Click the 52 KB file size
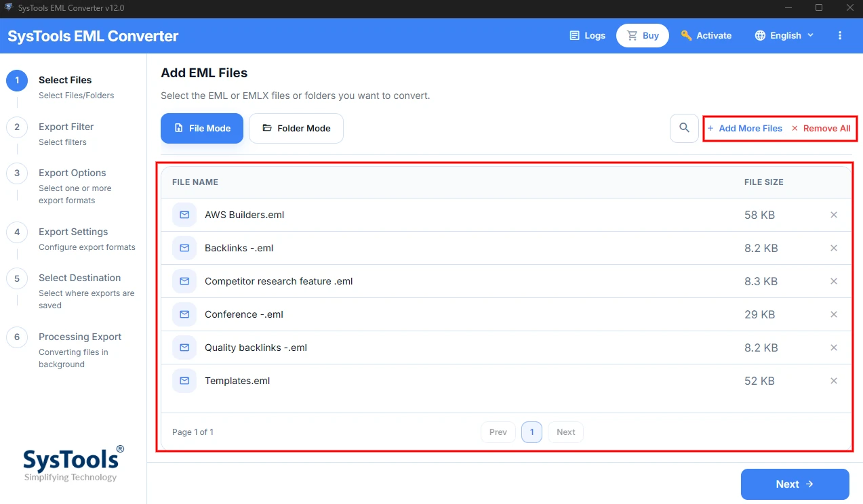 coord(759,381)
